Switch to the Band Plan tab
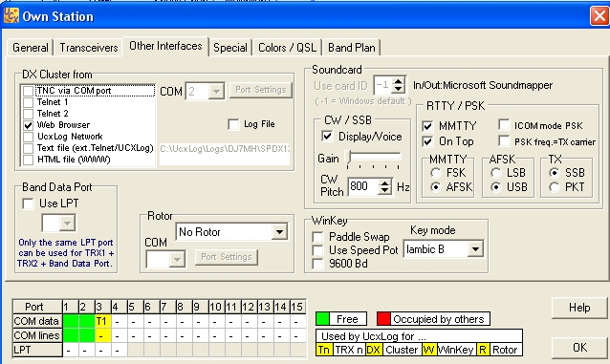The image size is (610, 364). 352,48
